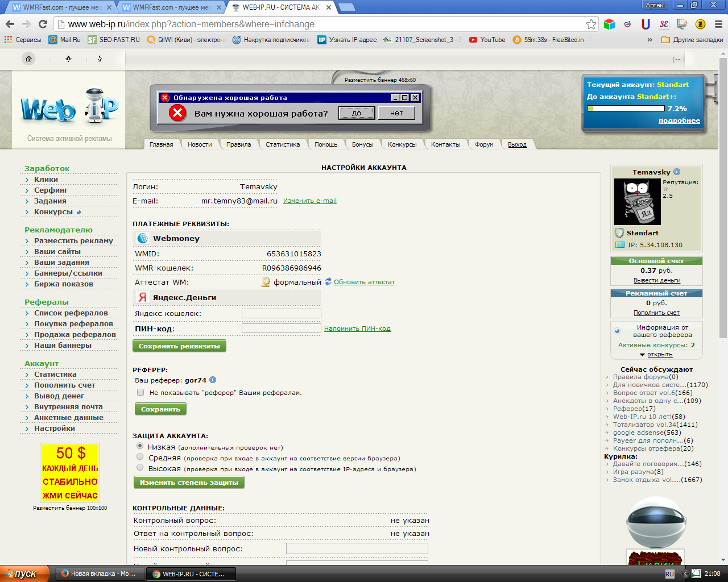Click the Temavsky cat avatar picture

tap(638, 202)
